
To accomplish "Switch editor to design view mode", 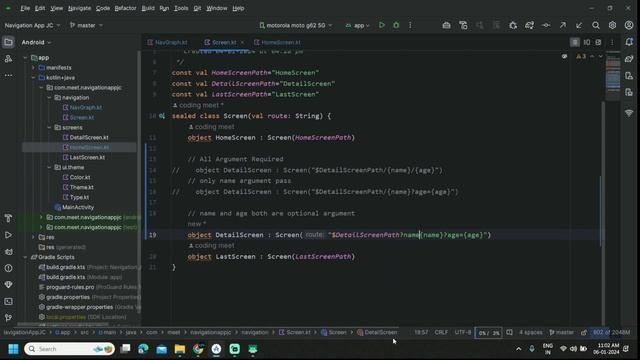I will tap(598, 42).
